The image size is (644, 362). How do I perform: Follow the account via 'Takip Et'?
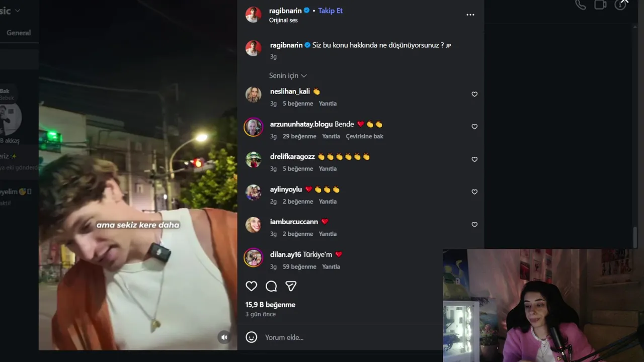coord(330,11)
